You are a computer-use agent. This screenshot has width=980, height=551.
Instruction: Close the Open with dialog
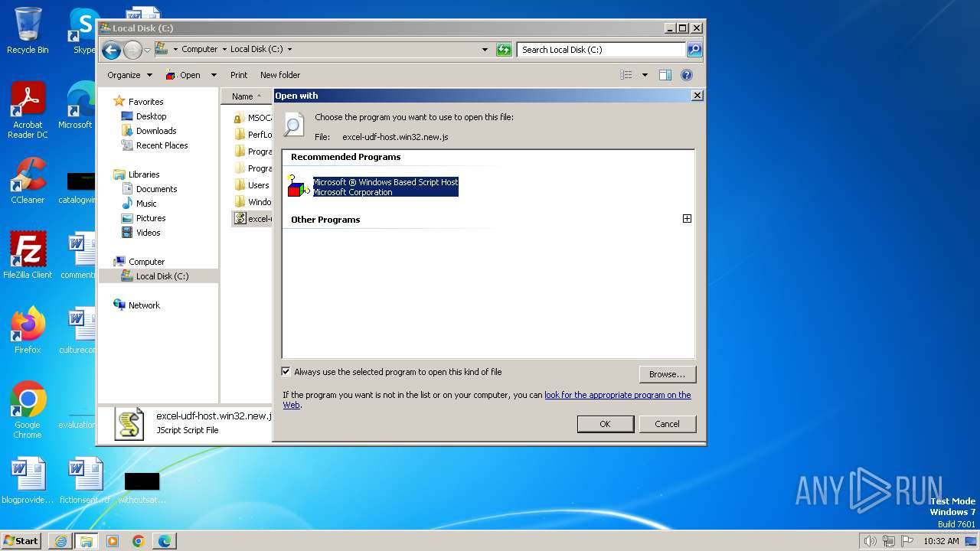[697, 96]
